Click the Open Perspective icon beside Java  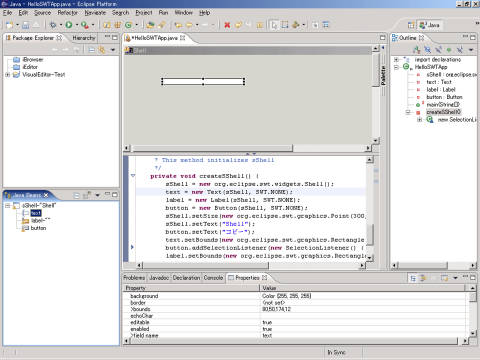[x=412, y=25]
